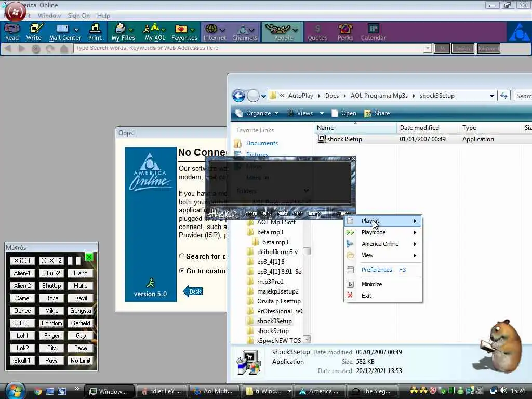Click the Write mail icon
This screenshot has height=399, width=532.
click(34, 32)
